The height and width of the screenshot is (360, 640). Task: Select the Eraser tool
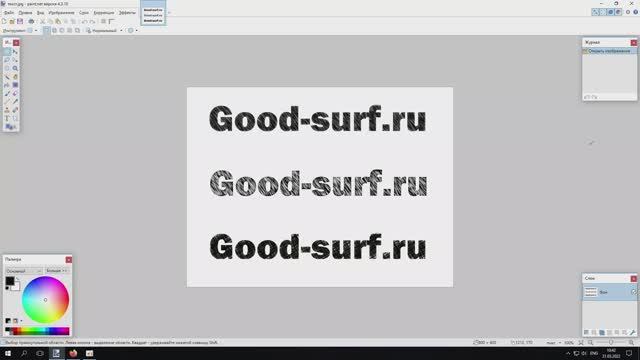(x=15, y=93)
